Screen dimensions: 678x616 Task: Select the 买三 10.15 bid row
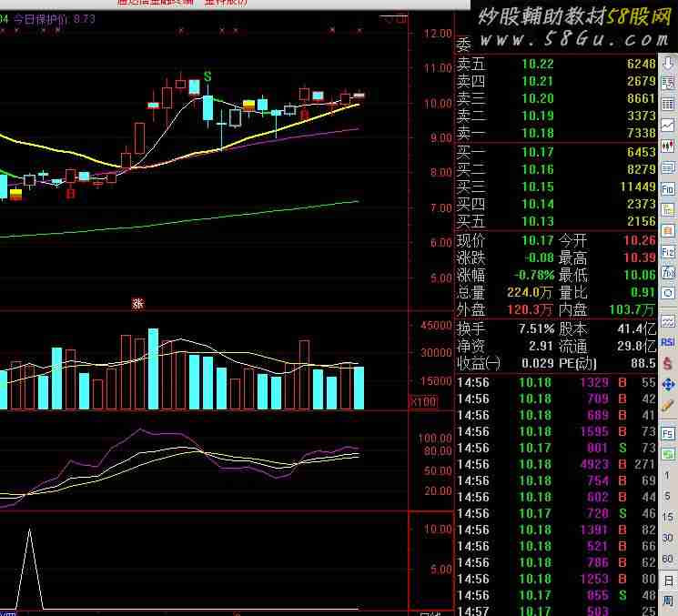[556, 187]
